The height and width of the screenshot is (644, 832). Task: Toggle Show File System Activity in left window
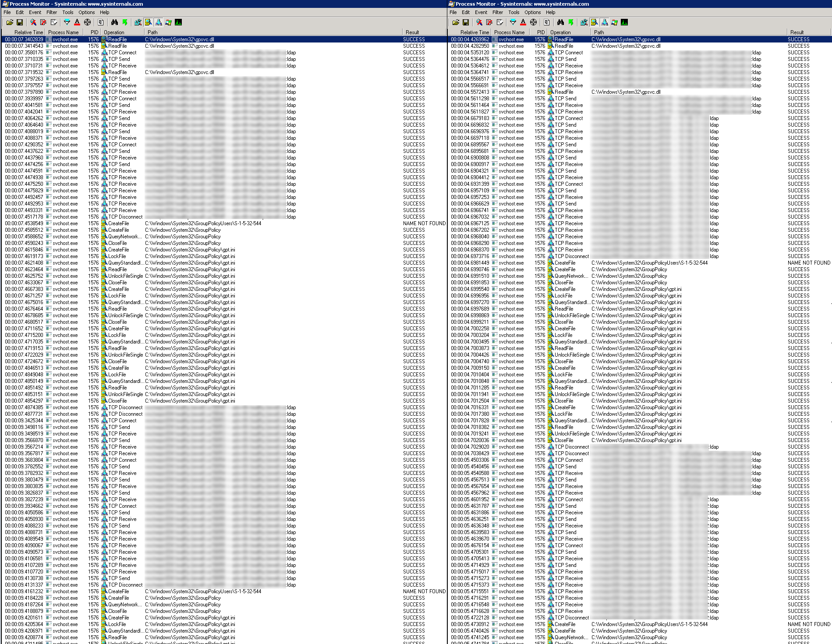coord(148,22)
